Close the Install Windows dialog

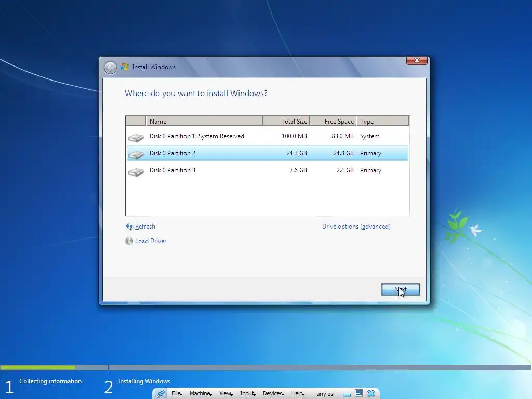[x=417, y=60]
